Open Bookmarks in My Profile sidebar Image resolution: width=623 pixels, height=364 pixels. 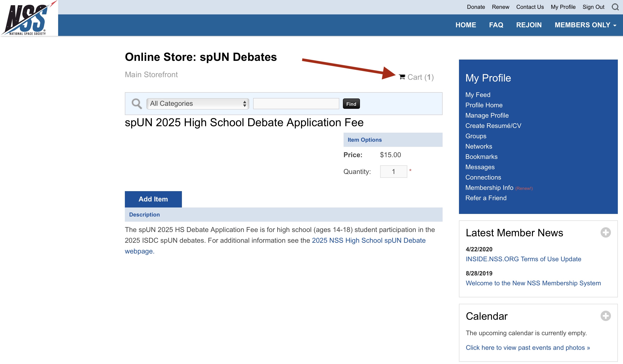481,157
